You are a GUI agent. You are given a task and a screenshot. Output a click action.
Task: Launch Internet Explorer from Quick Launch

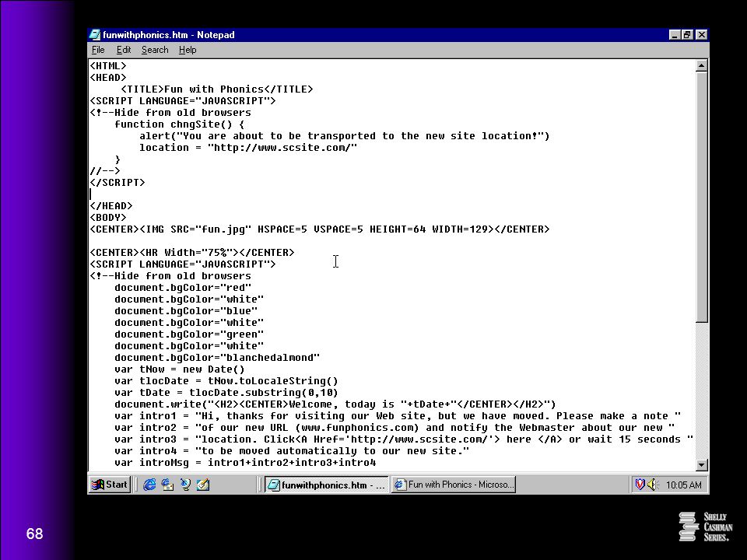coord(149,485)
